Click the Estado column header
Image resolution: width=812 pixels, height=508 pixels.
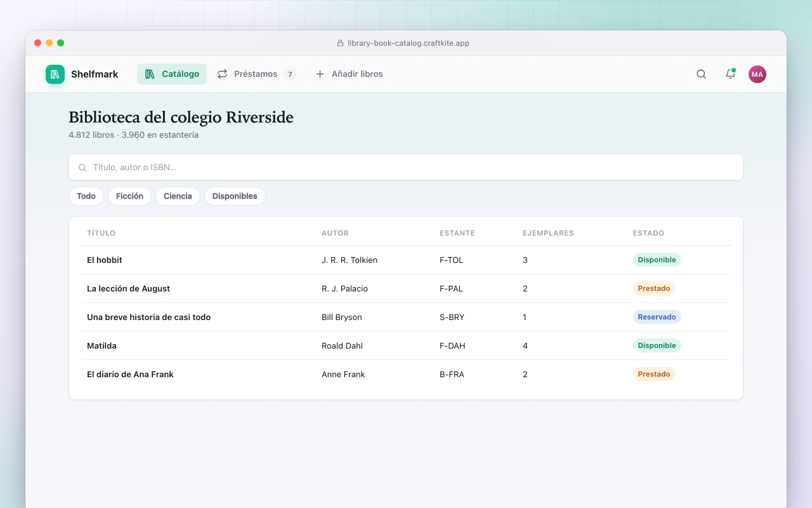[x=648, y=233]
